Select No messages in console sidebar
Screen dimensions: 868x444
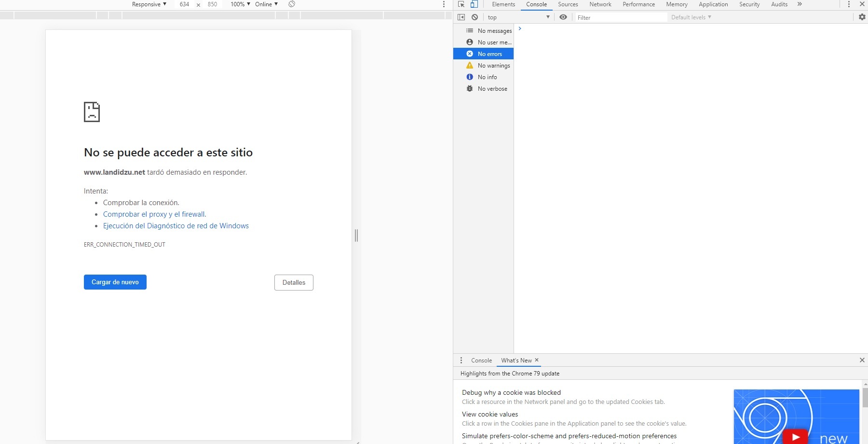pyautogui.click(x=484, y=31)
